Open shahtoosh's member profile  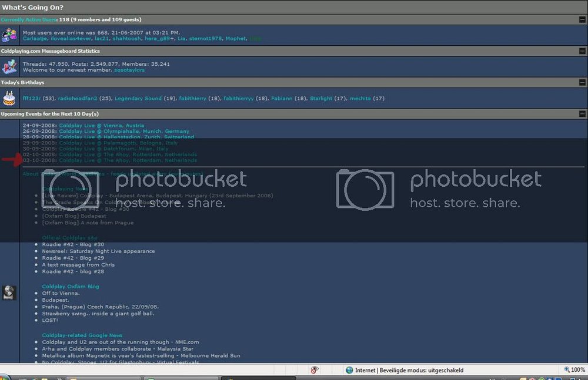127,39
